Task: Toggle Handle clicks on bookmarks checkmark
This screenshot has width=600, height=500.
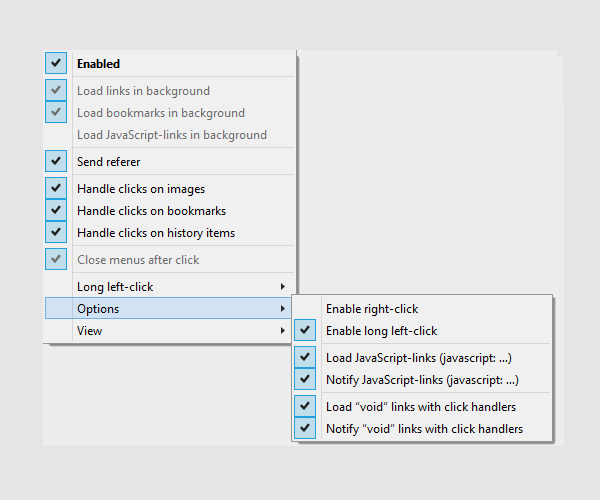Action: [x=56, y=210]
